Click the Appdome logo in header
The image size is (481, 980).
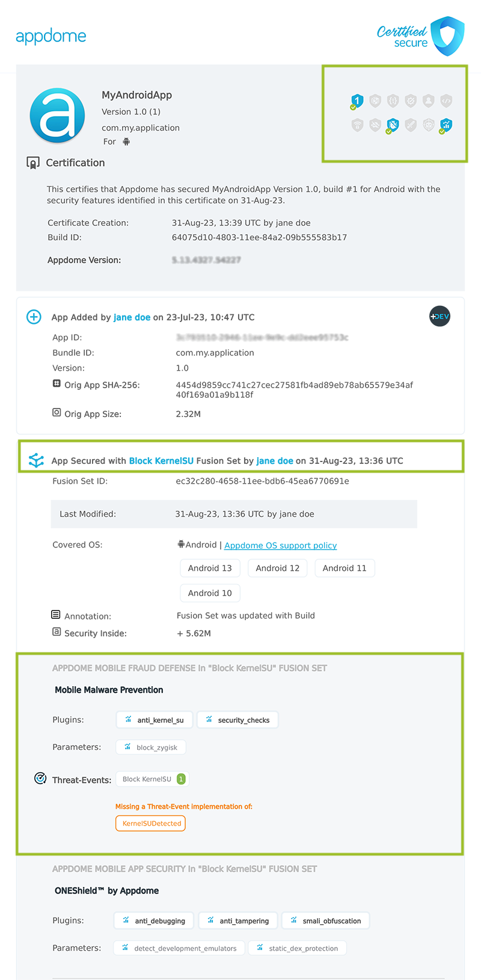pos(51,36)
